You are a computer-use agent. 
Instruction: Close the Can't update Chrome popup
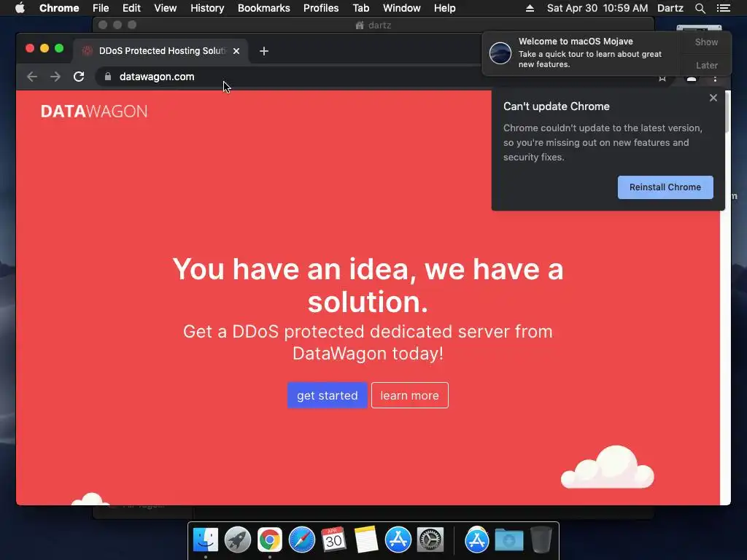coord(713,98)
